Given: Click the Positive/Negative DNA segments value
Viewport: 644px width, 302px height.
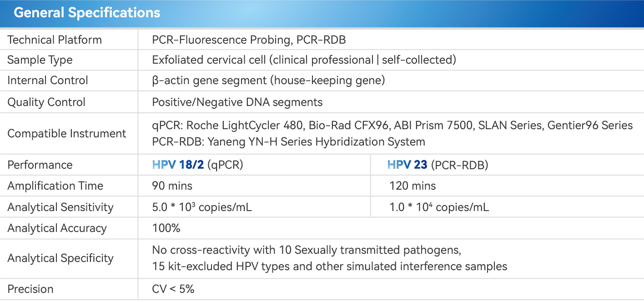Looking at the screenshot, I should [237, 102].
